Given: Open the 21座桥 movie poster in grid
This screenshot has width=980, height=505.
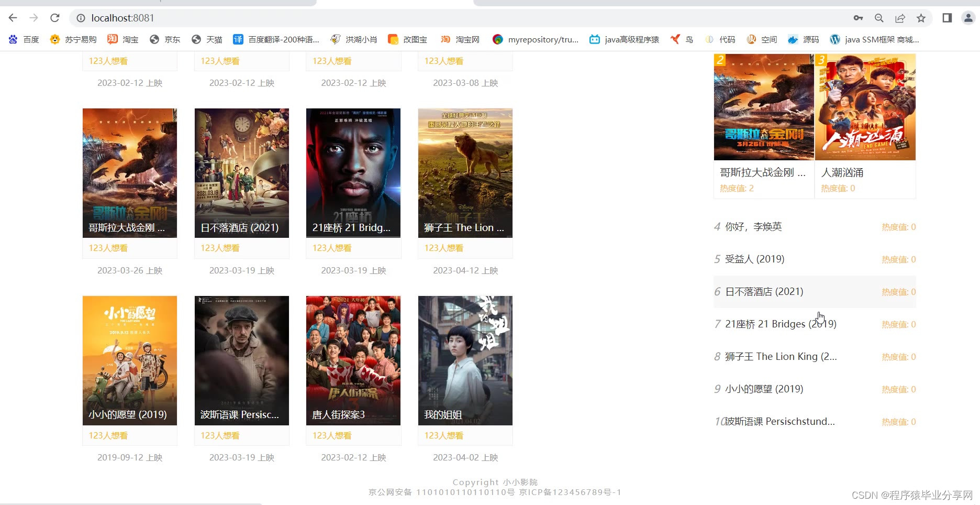Looking at the screenshot, I should click(x=353, y=173).
